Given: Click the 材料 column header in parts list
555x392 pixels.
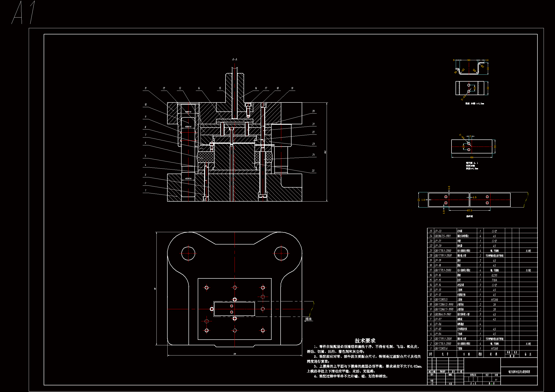Looking at the screenshot, I should tap(494, 354).
